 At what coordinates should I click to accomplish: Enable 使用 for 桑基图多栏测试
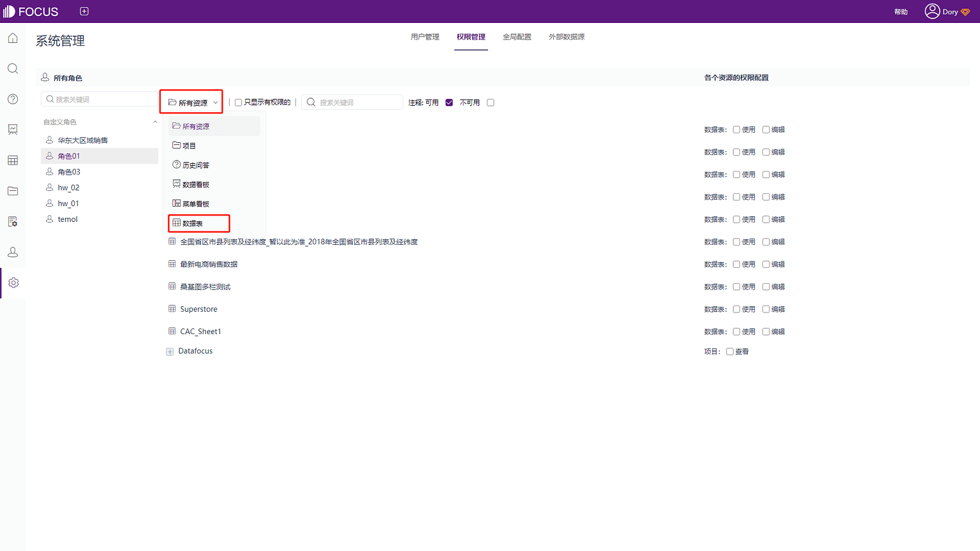736,287
